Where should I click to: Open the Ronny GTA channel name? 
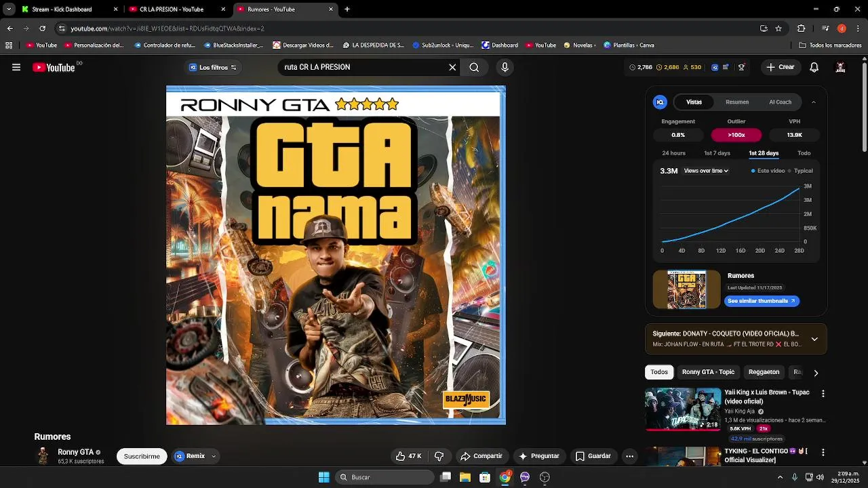pos(75,452)
